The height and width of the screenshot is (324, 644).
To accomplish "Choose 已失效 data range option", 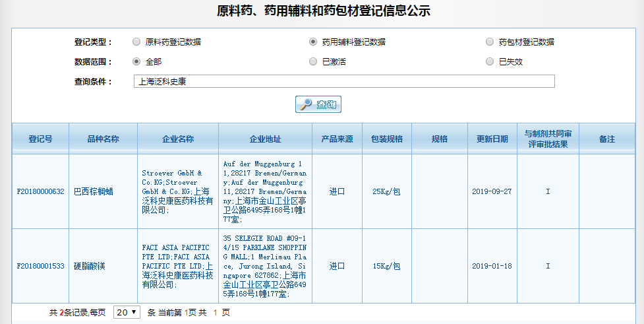I will pyautogui.click(x=490, y=61).
